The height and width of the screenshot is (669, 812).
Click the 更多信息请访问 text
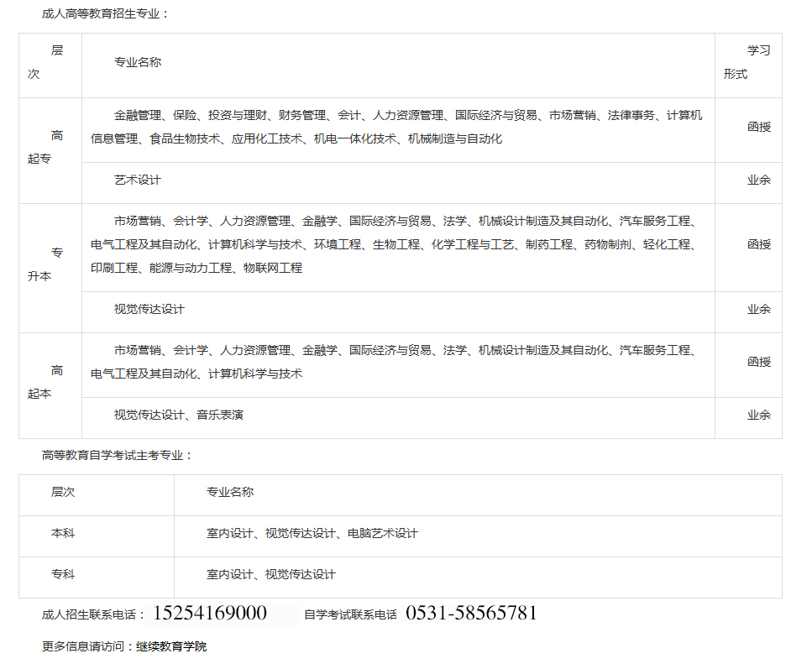pyautogui.click(x=88, y=646)
